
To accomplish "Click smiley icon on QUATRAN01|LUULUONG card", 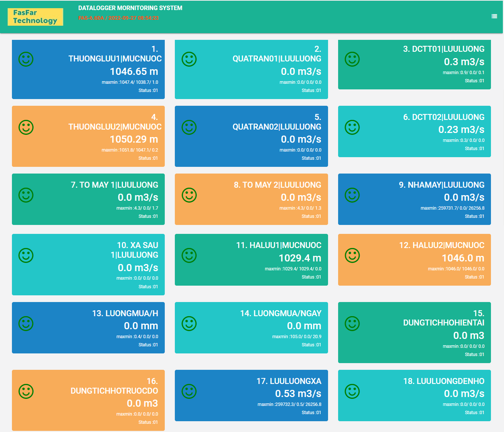I will point(189,59).
